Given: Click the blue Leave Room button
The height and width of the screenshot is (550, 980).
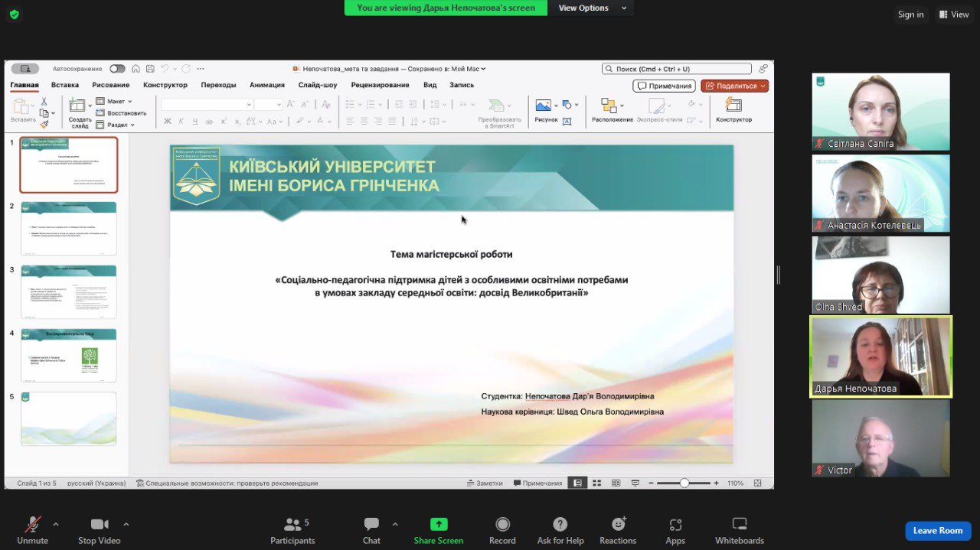Looking at the screenshot, I should pyautogui.click(x=938, y=530).
